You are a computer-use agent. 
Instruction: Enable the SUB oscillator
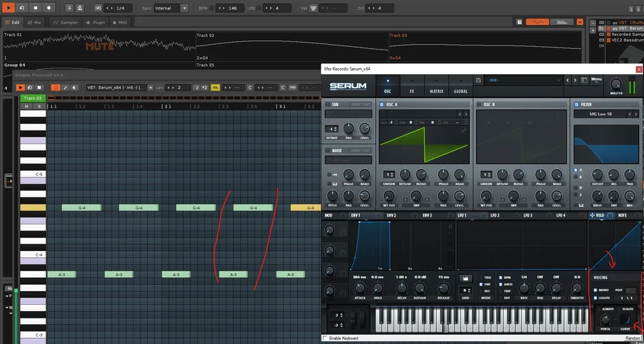pyautogui.click(x=328, y=105)
